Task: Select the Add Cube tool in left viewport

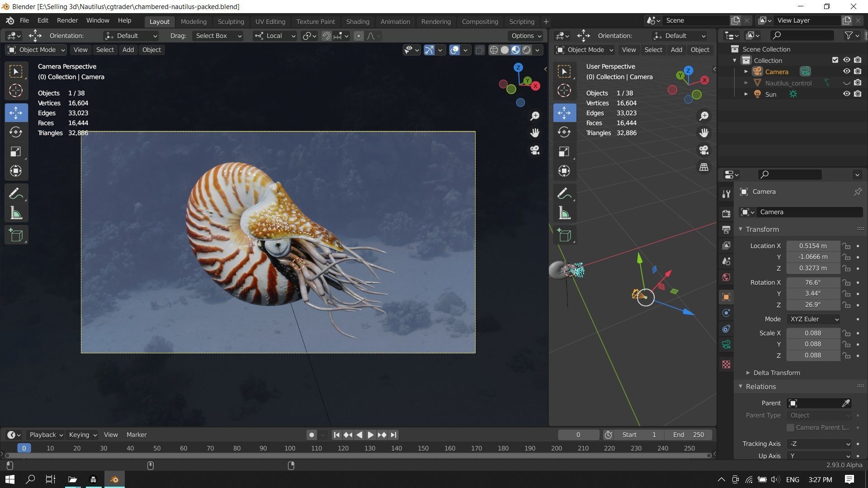Action: pos(16,235)
